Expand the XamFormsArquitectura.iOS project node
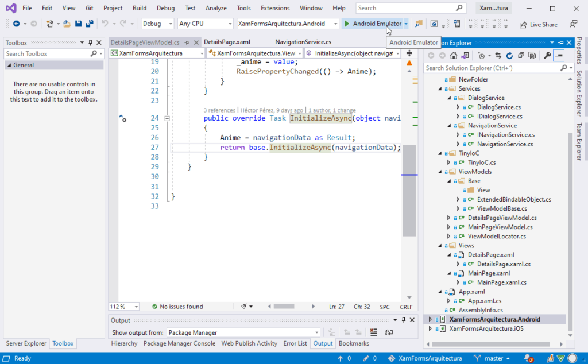This screenshot has width=588, height=364. click(x=430, y=328)
